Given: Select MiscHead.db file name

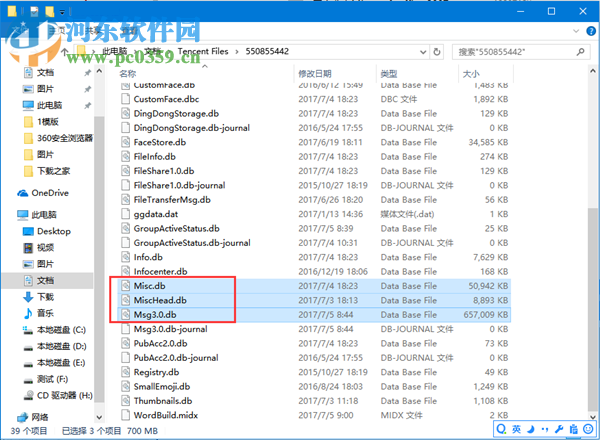Looking at the screenshot, I should pyautogui.click(x=160, y=300).
